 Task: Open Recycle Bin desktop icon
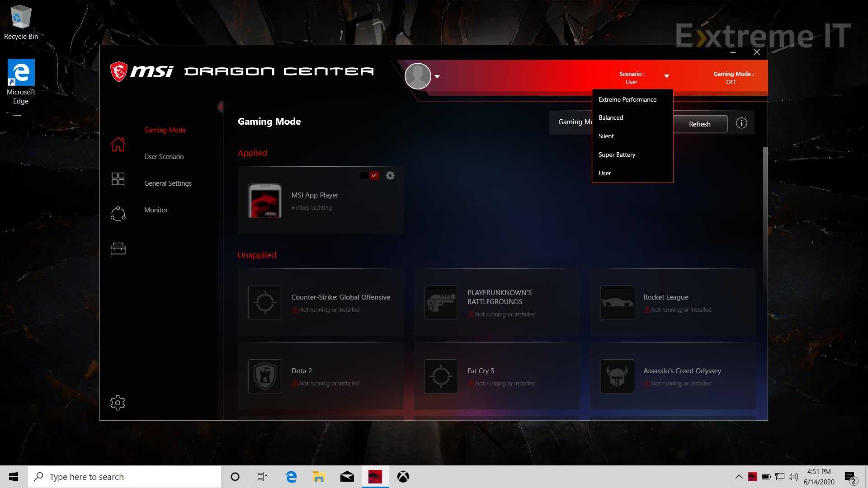pos(21,23)
